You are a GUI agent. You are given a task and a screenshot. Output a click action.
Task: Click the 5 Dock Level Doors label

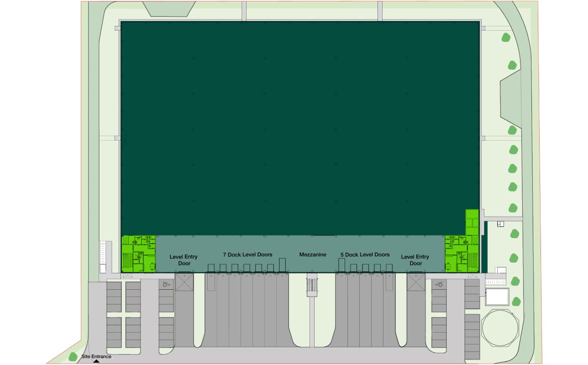(x=365, y=255)
